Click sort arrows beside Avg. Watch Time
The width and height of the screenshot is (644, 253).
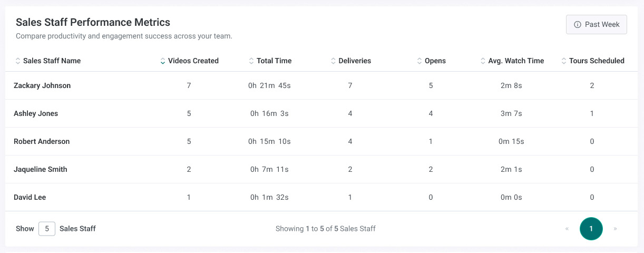click(x=483, y=61)
